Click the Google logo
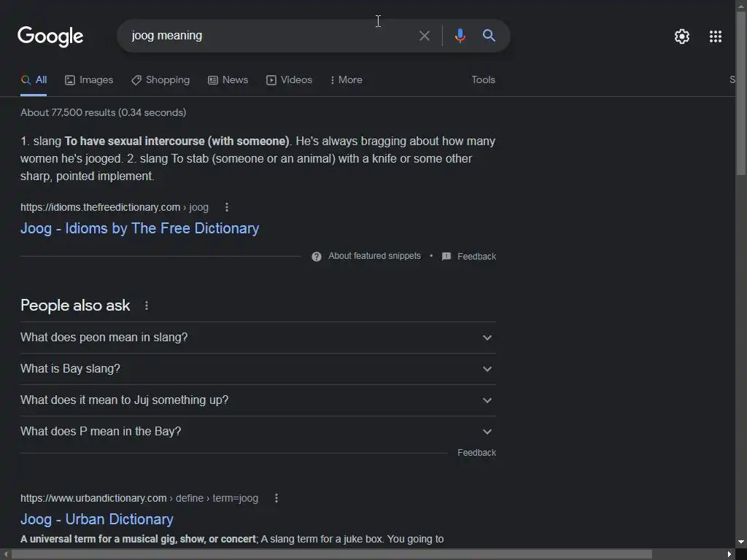Image resolution: width=747 pixels, height=560 pixels. [x=50, y=36]
